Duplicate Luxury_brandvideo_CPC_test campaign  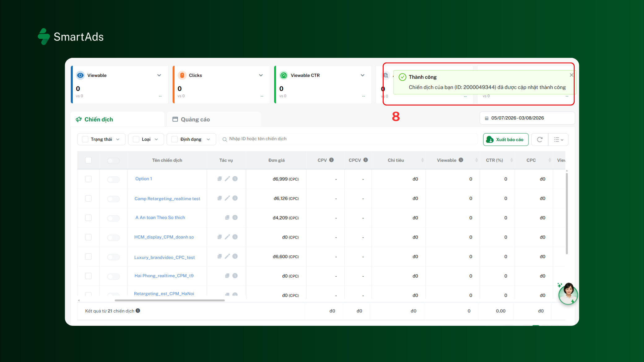(220, 256)
